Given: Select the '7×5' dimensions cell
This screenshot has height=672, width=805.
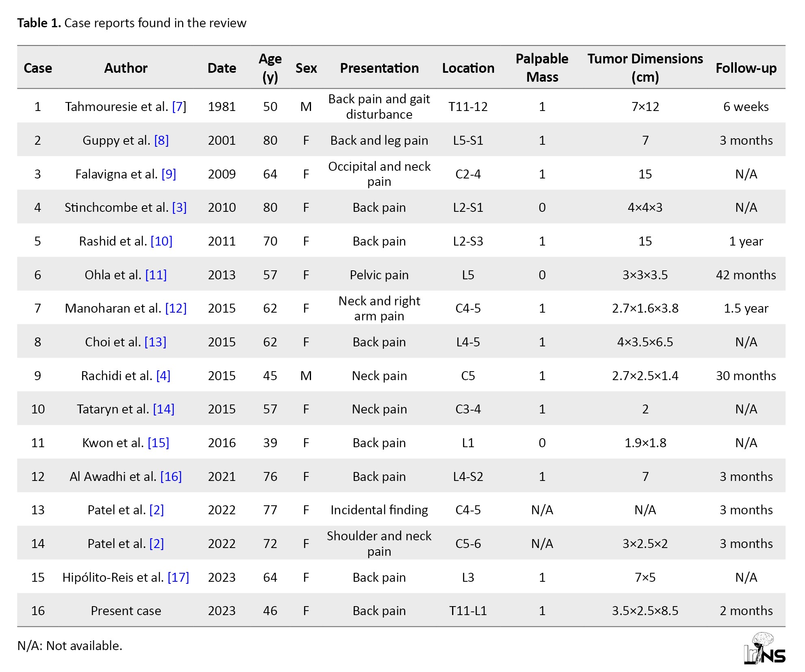Looking at the screenshot, I should [645, 577].
